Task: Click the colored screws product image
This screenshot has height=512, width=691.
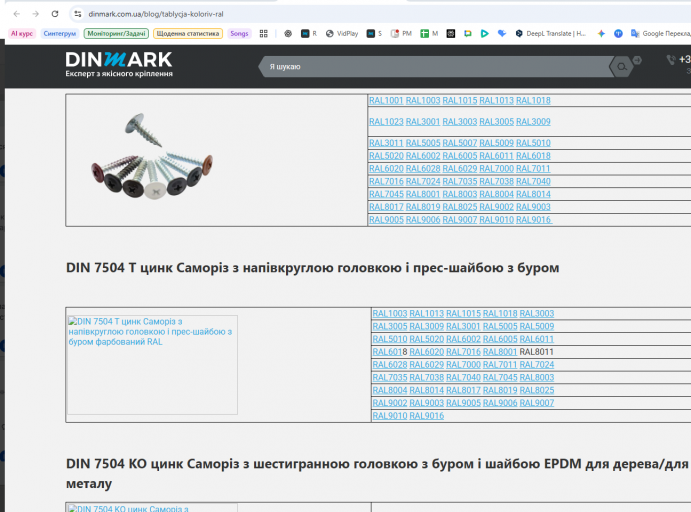Action: [x=152, y=156]
